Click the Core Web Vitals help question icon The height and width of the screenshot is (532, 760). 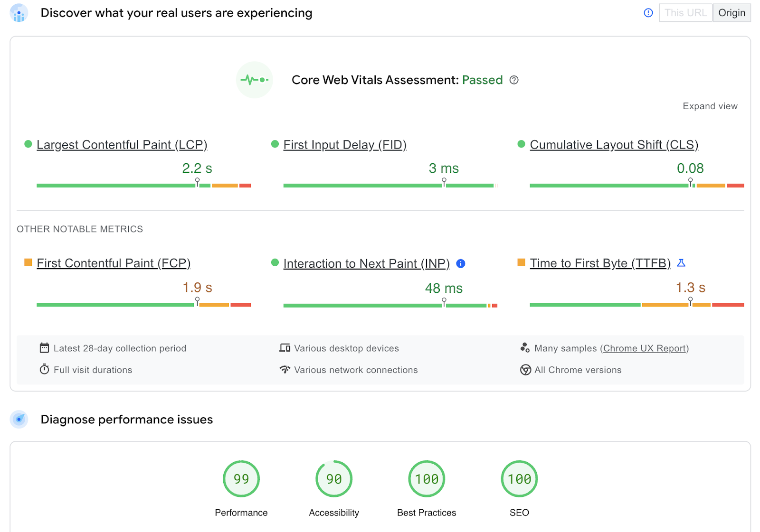514,80
